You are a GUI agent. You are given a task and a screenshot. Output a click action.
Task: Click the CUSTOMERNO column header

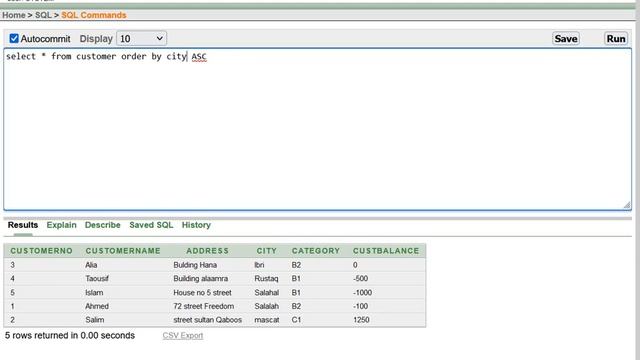point(41,251)
